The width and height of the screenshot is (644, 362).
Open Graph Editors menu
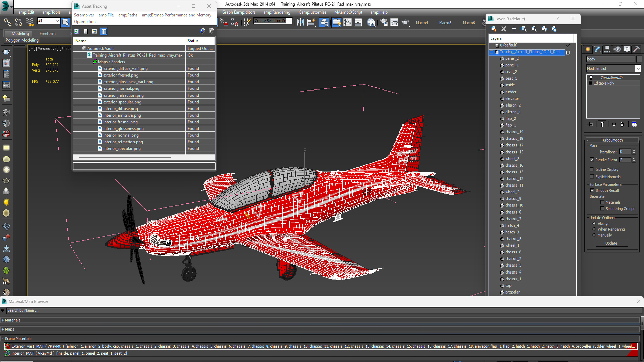point(238,12)
